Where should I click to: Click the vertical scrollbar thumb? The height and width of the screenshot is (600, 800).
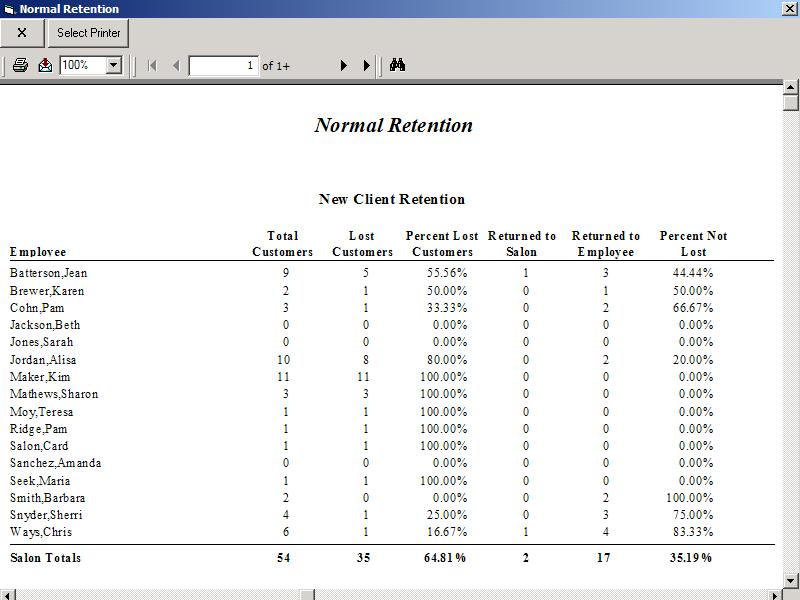pyautogui.click(x=790, y=103)
